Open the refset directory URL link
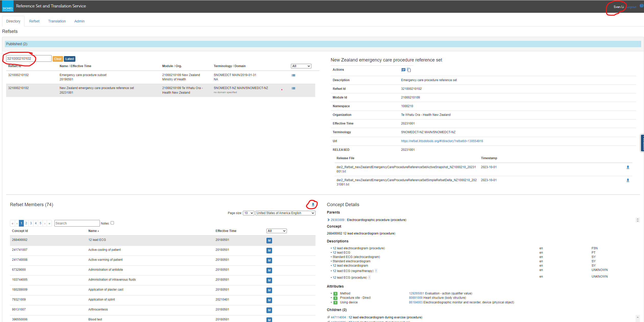The height and width of the screenshot is (322, 644). [442, 141]
